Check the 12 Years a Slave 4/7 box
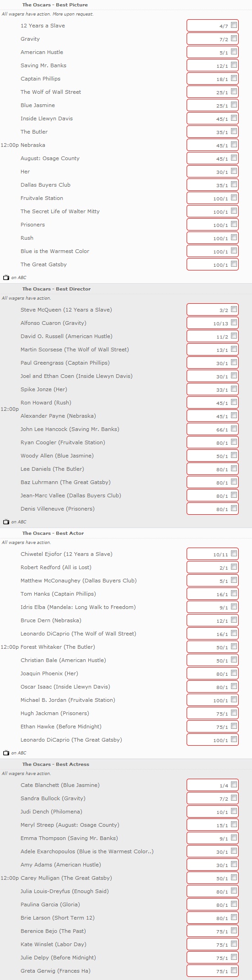The height and width of the screenshot is (980, 252). (x=234, y=26)
